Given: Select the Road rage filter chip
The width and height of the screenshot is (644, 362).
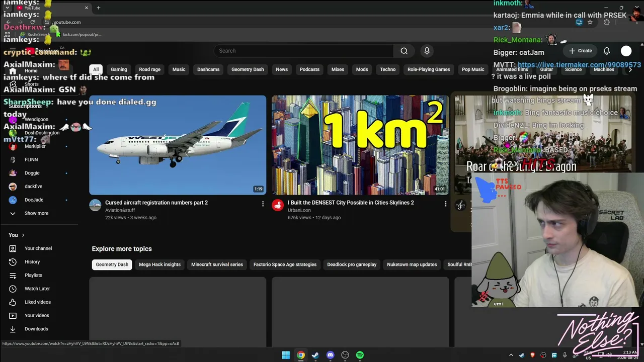Looking at the screenshot, I should point(149,69).
